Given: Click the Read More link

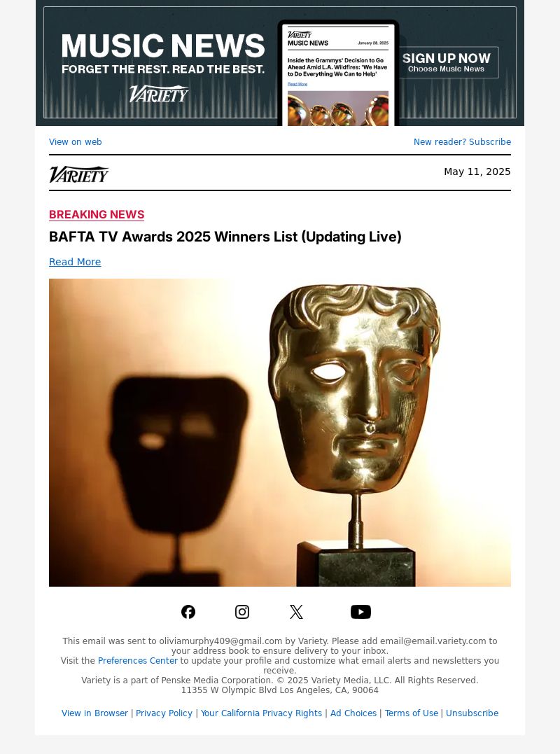Looking at the screenshot, I should tap(75, 262).
